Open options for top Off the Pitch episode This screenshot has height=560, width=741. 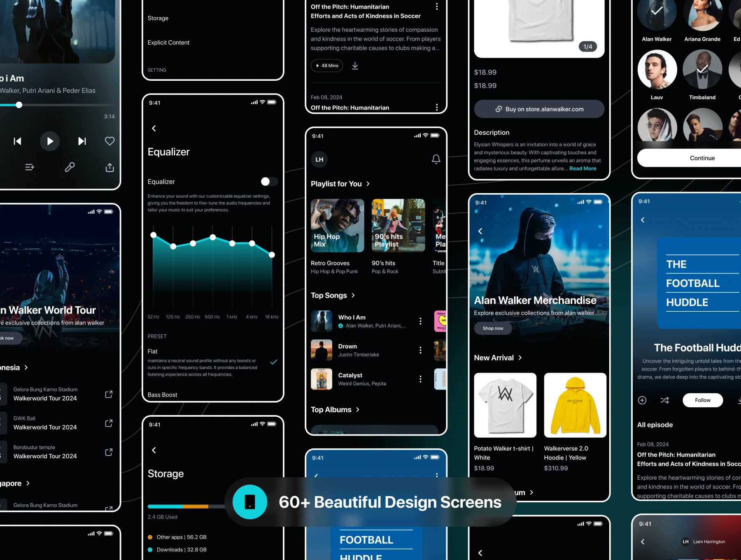(437, 7)
